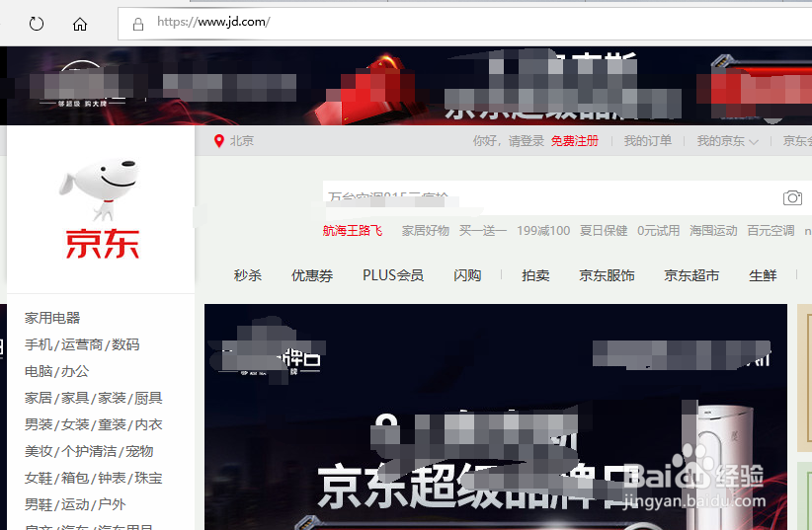Click 你好，请登录 login link
This screenshot has width=812, height=530.
pos(508,141)
